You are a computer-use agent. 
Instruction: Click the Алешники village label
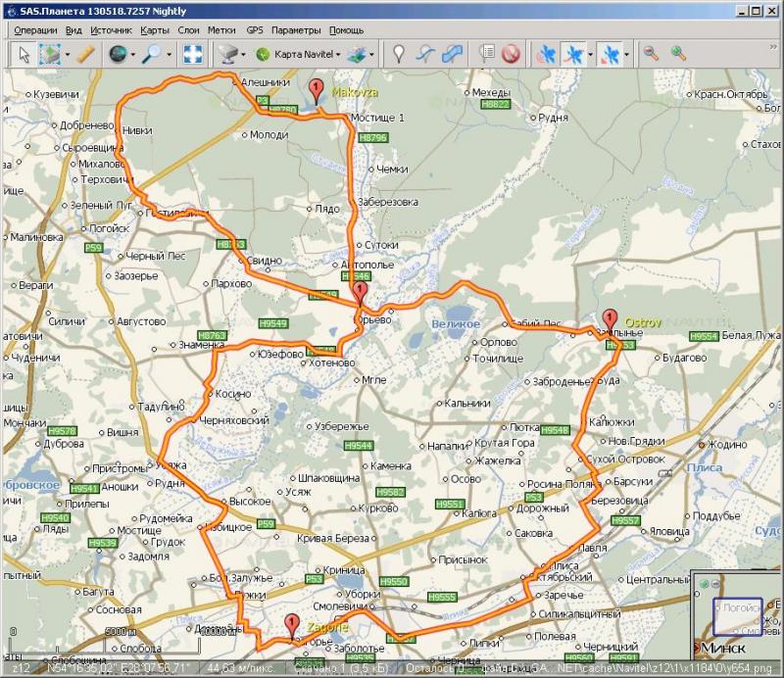[x=265, y=82]
